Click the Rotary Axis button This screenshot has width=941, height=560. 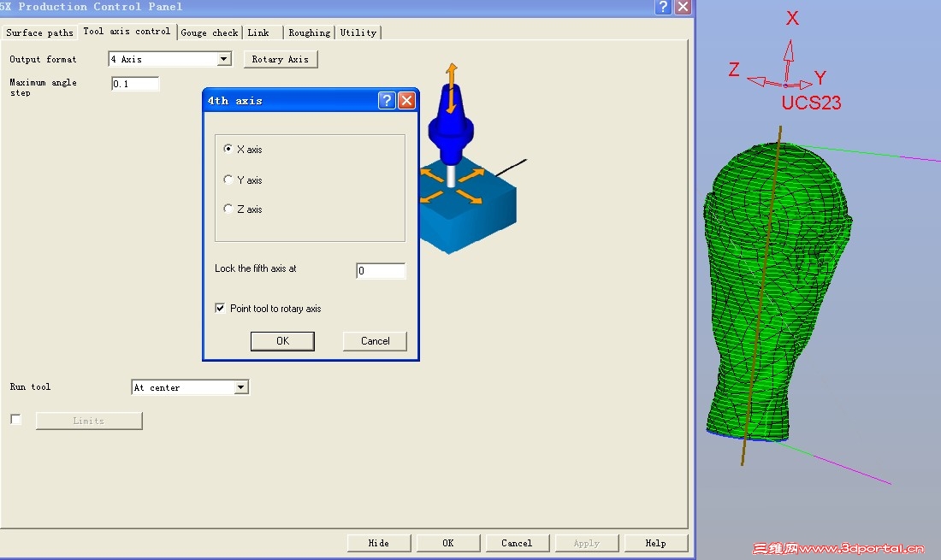click(281, 59)
